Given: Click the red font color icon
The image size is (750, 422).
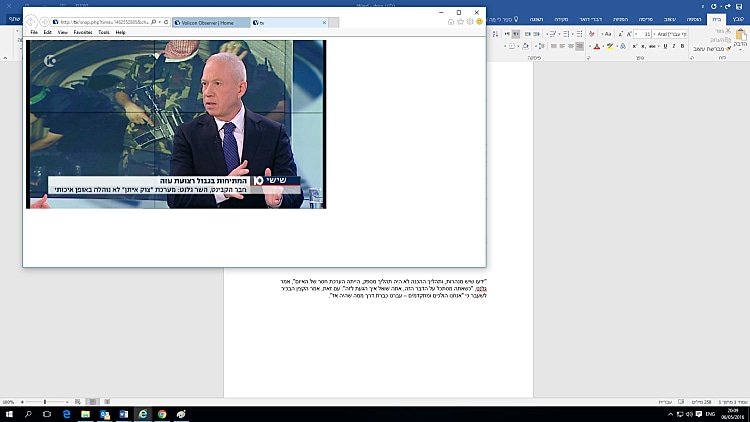Looking at the screenshot, I should (597, 46).
